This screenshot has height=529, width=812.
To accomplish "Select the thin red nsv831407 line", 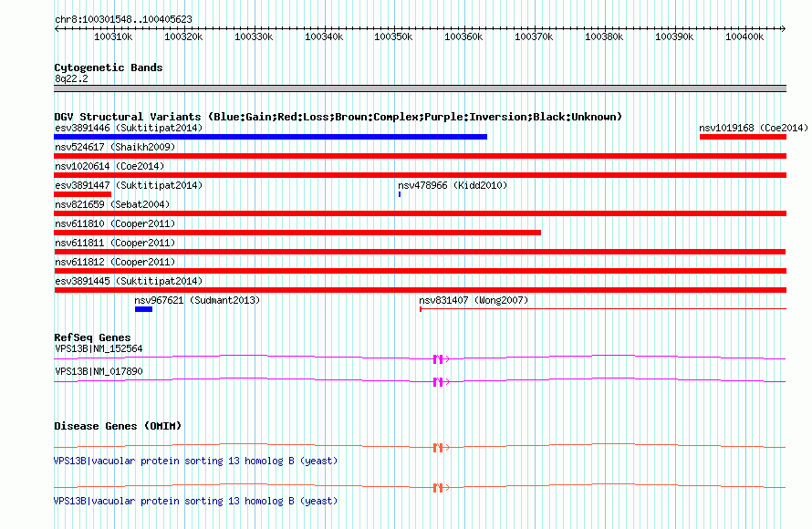I will point(603,309).
